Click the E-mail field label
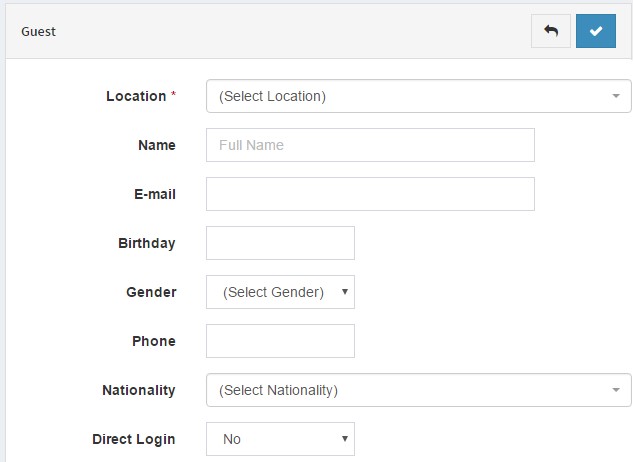The width and height of the screenshot is (634, 462). click(155, 194)
